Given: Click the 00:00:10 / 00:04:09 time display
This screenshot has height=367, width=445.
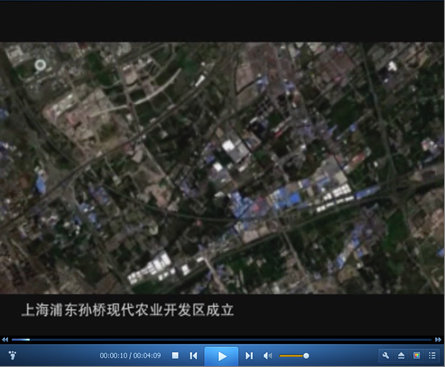Looking at the screenshot, I should coord(130,356).
